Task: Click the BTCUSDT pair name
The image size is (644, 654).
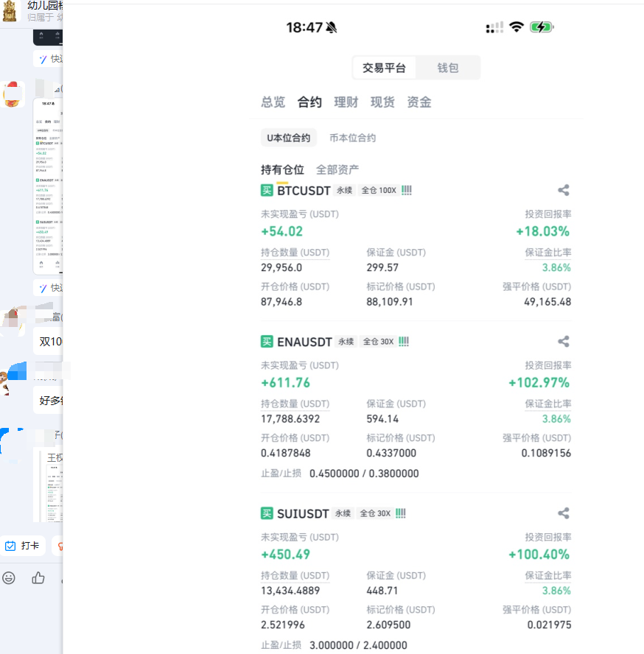Action: click(x=304, y=191)
